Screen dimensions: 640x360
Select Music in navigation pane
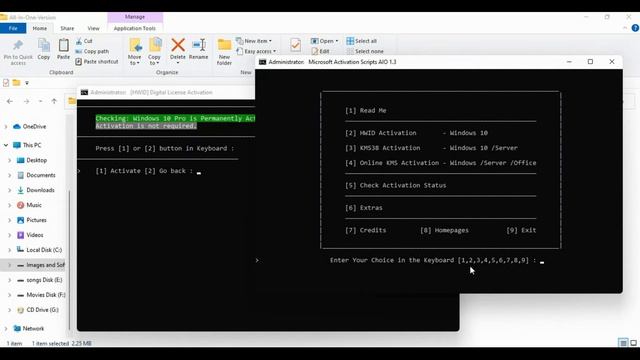pos(34,205)
